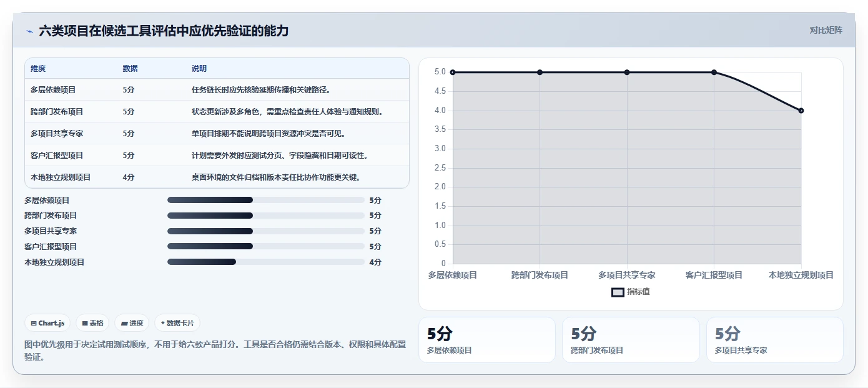Screen dimensions: 868x388
Task: Select the Chart.js chip
Action: [x=47, y=323]
